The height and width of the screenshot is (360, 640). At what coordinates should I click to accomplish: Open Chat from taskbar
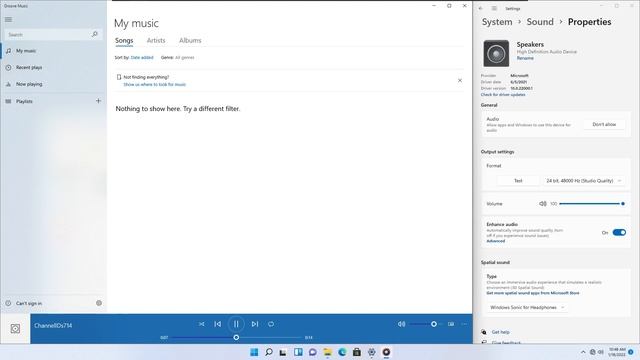coord(313,352)
